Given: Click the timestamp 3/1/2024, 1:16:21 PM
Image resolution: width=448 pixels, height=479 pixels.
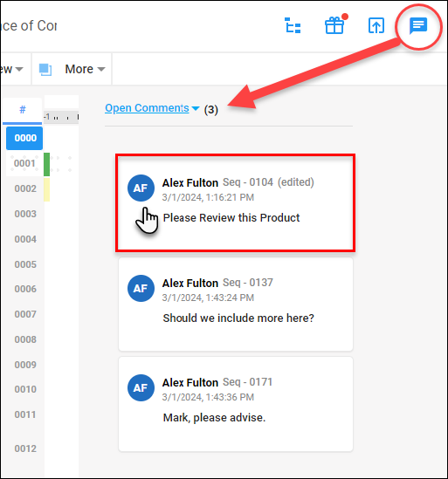Looking at the screenshot, I should pyautogui.click(x=208, y=198).
